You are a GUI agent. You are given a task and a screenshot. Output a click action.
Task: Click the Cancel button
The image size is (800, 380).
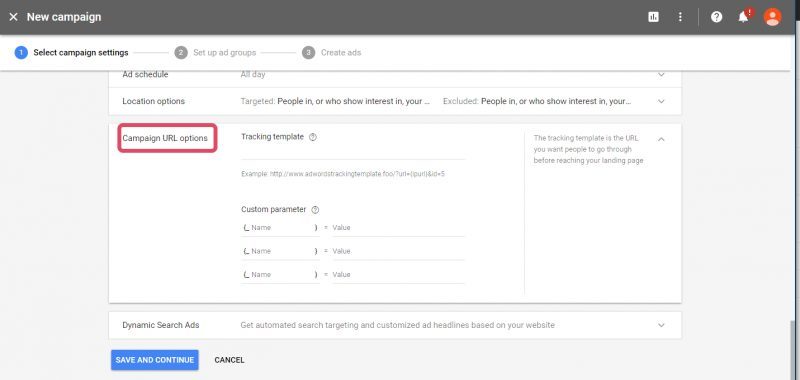[229, 360]
